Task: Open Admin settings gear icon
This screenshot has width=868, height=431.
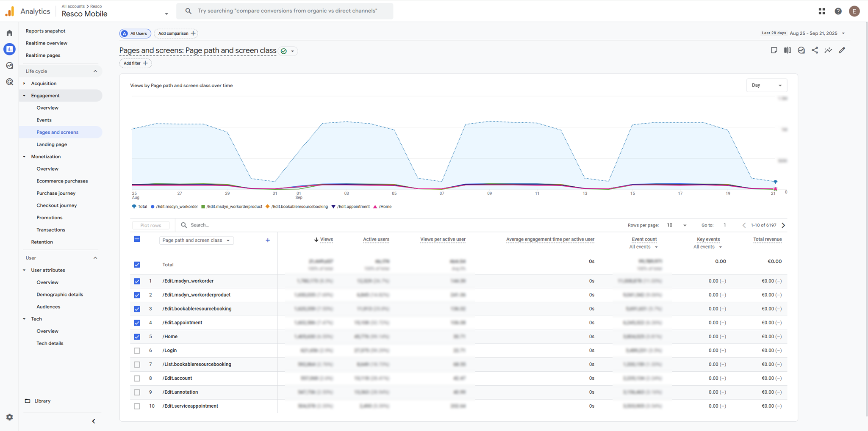Action: click(x=9, y=417)
